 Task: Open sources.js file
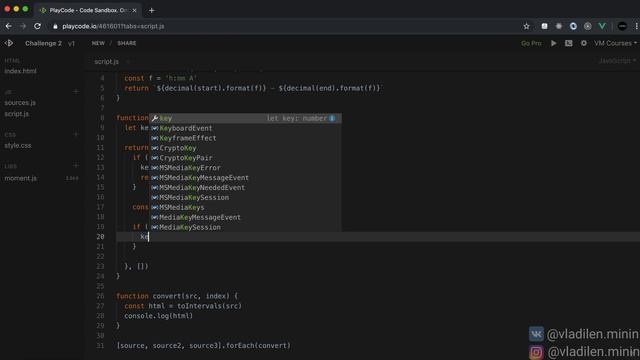click(20, 103)
